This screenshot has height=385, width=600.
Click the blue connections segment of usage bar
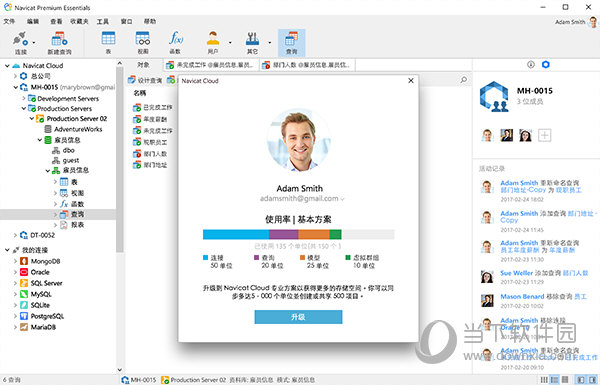236,234
